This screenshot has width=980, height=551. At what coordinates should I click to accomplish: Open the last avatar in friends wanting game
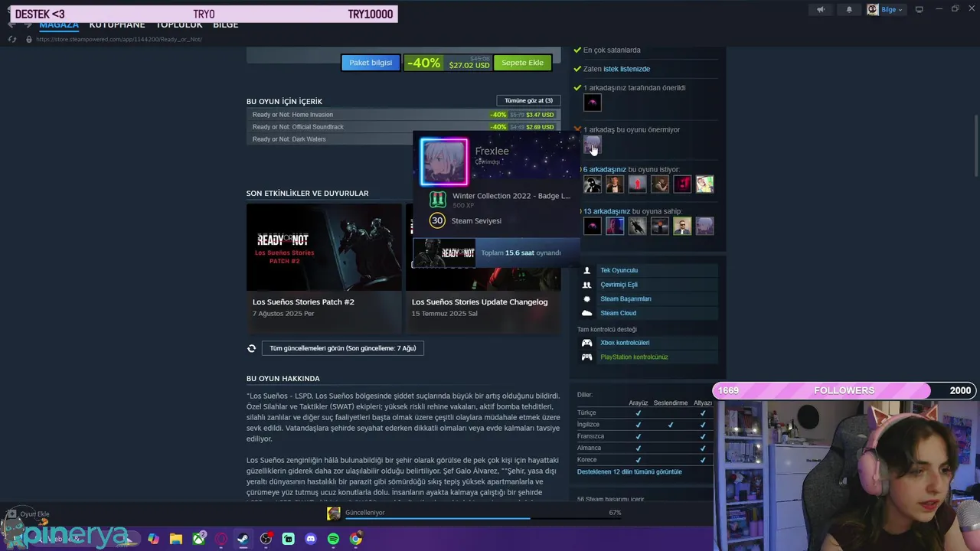tap(705, 184)
